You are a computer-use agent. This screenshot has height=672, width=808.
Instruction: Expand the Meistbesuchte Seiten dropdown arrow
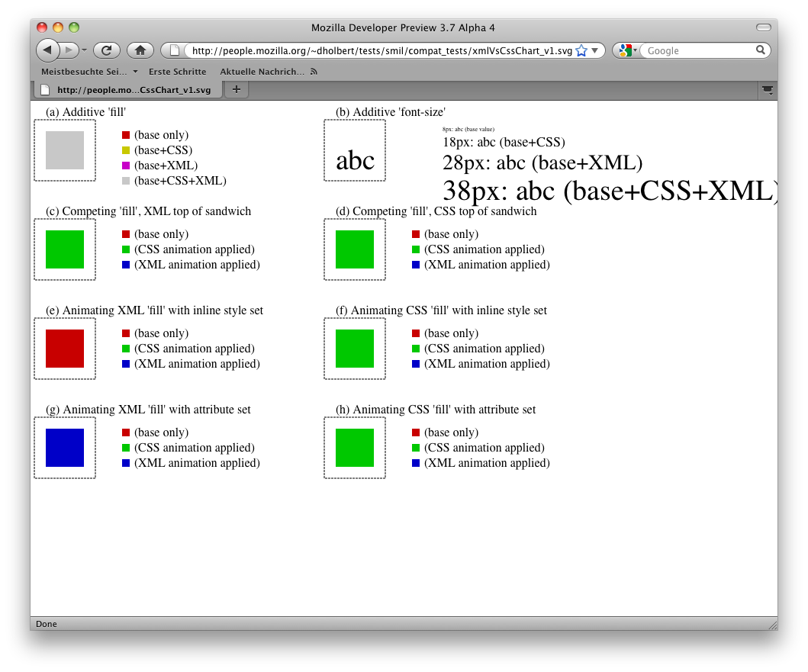tap(135, 72)
